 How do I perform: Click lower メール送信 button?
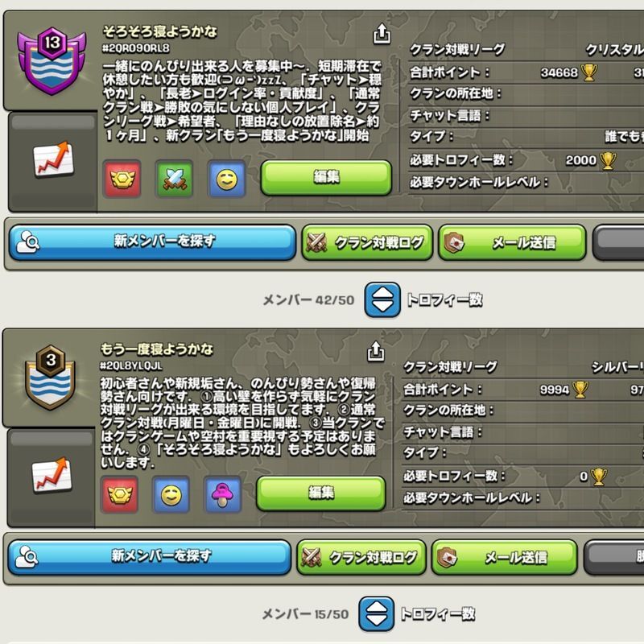click(x=505, y=557)
